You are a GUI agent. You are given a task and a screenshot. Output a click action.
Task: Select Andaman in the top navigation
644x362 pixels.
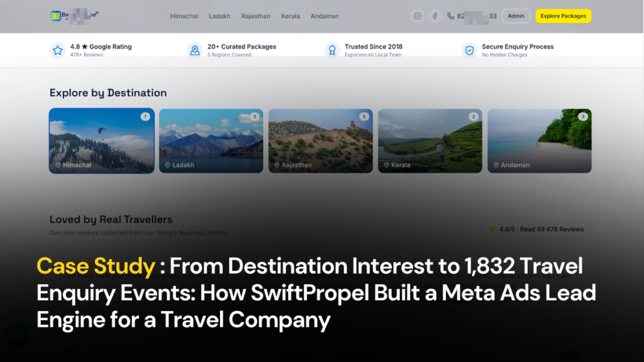pos(325,16)
